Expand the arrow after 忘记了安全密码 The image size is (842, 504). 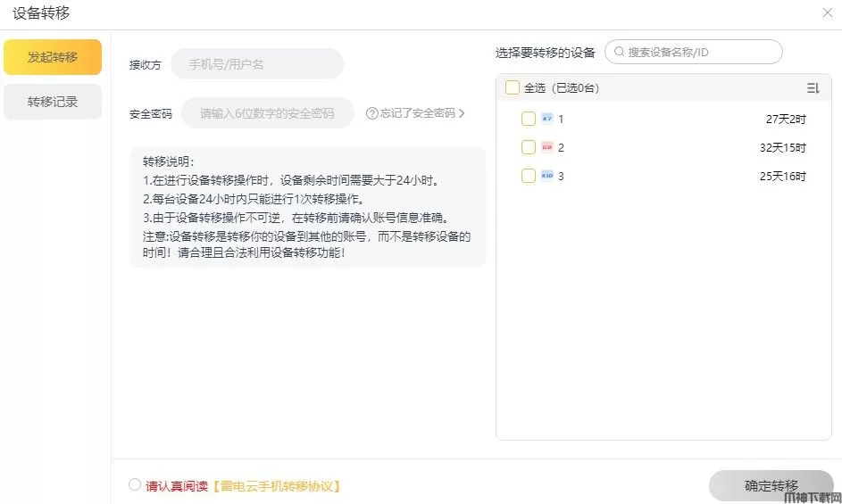click(462, 113)
